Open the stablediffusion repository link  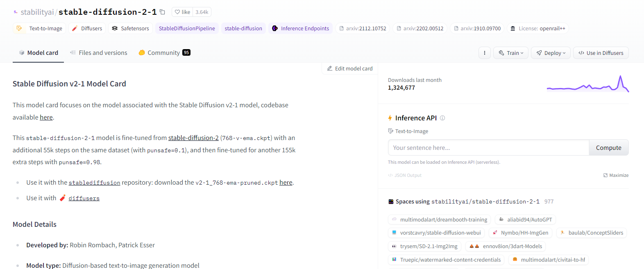(95, 183)
